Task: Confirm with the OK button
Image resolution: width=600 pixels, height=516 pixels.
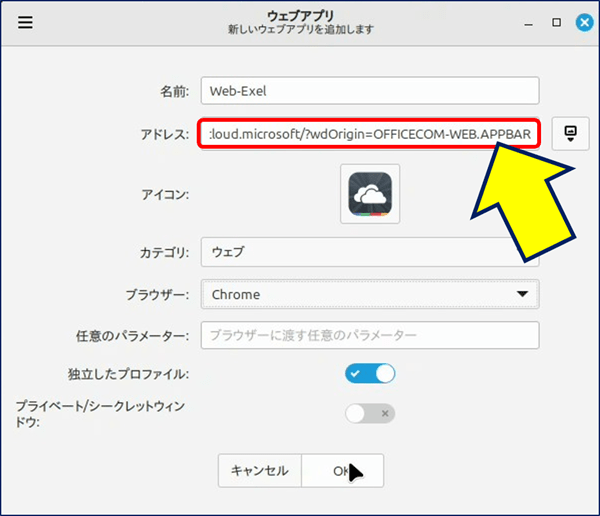Action: [342, 471]
